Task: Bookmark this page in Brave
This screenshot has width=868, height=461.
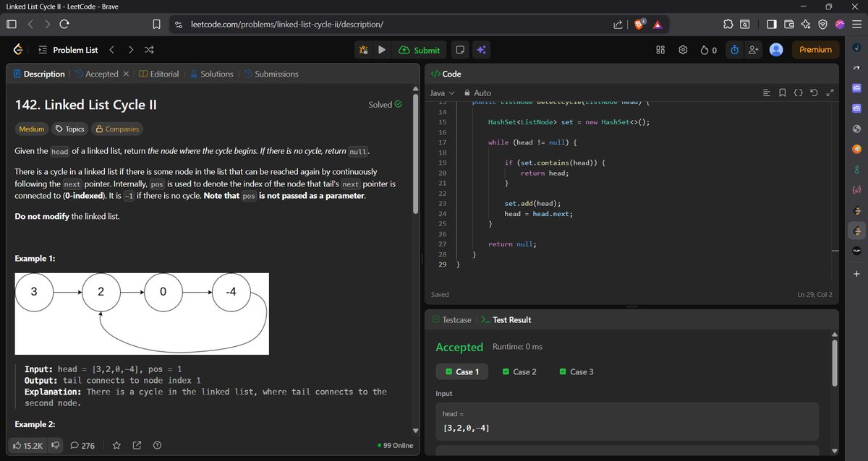Action: pos(156,24)
